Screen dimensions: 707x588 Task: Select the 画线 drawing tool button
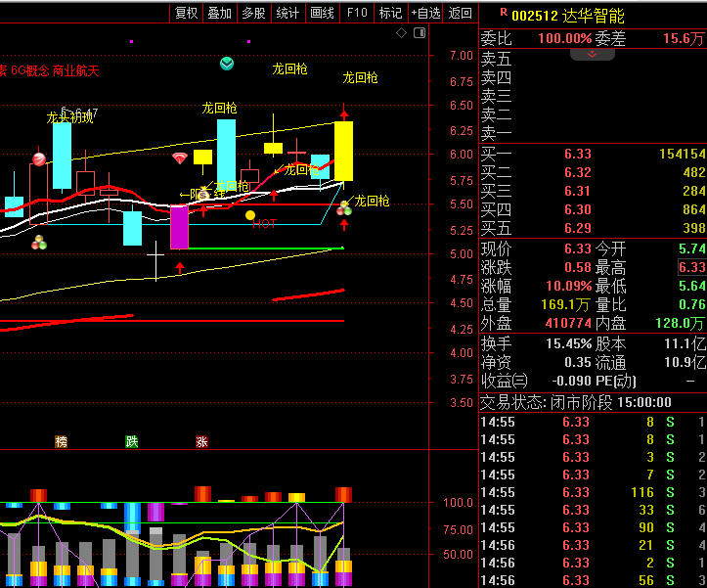[x=322, y=13]
